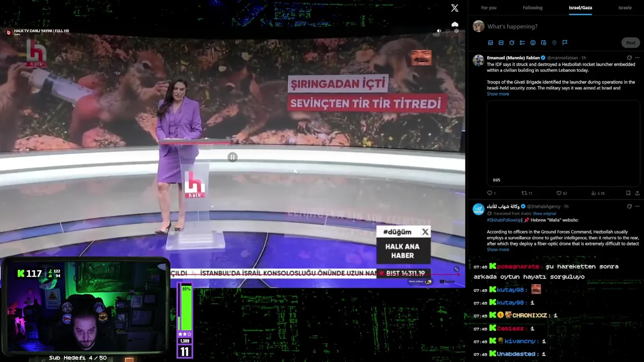Tag a location on the post
Screen dimensions: 644x362
(554, 43)
